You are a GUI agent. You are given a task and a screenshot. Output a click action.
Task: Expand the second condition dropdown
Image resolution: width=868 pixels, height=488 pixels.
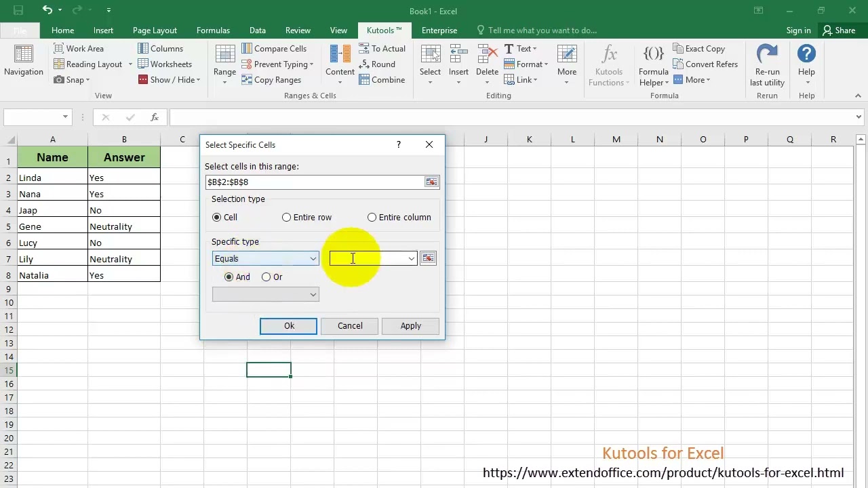[313, 294]
